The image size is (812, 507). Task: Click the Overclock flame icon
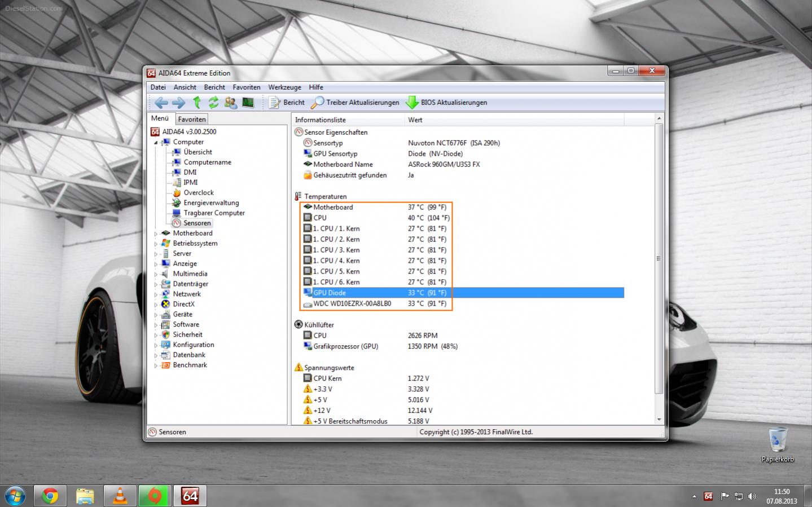click(177, 193)
